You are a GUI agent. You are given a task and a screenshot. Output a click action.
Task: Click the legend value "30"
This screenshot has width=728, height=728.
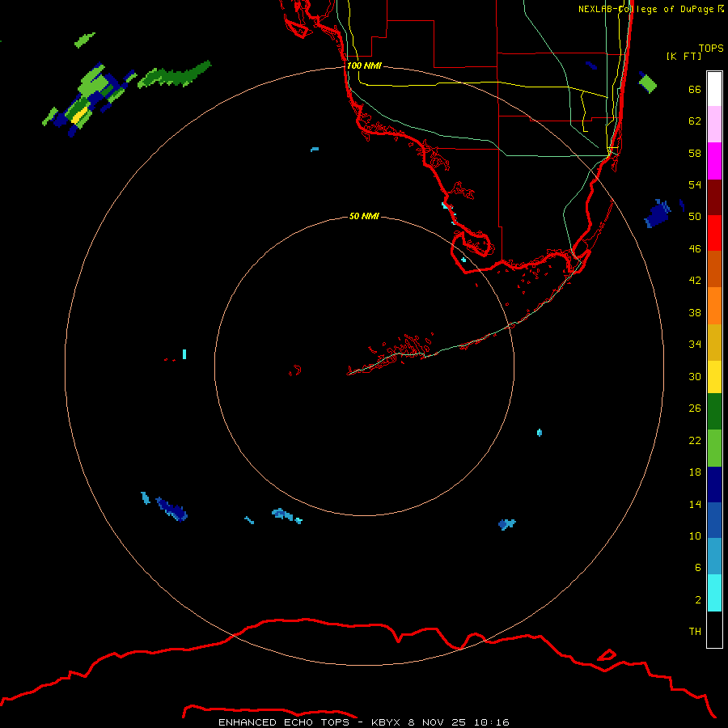(x=695, y=376)
